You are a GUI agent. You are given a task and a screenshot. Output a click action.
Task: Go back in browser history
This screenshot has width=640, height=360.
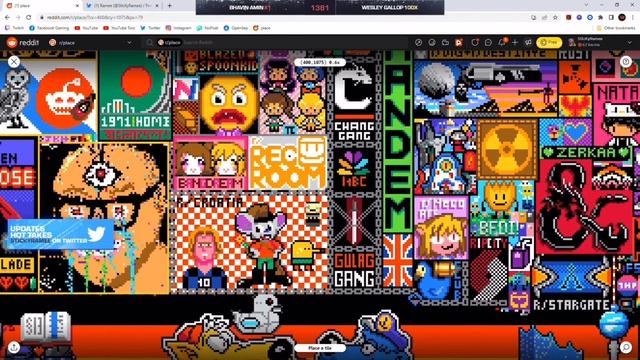(7, 18)
